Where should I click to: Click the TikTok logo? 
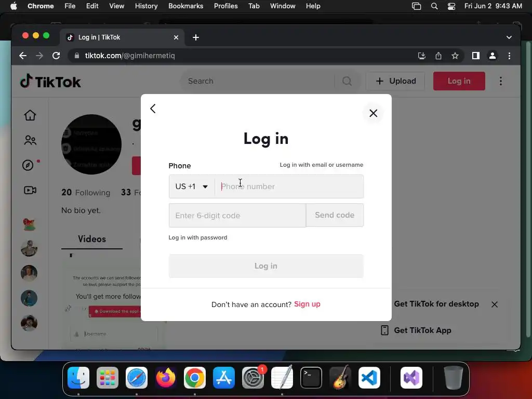tap(50, 82)
